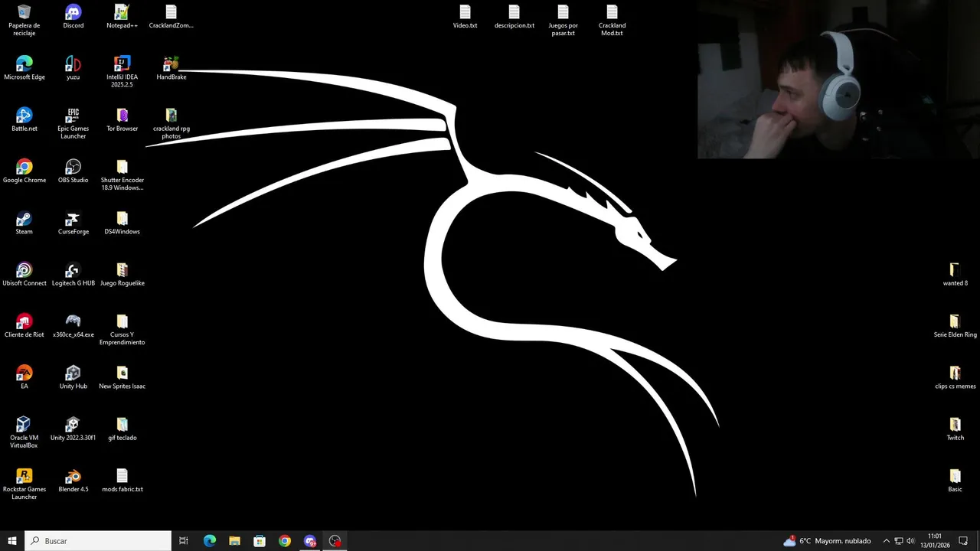Open Task View from the taskbar

click(x=184, y=541)
